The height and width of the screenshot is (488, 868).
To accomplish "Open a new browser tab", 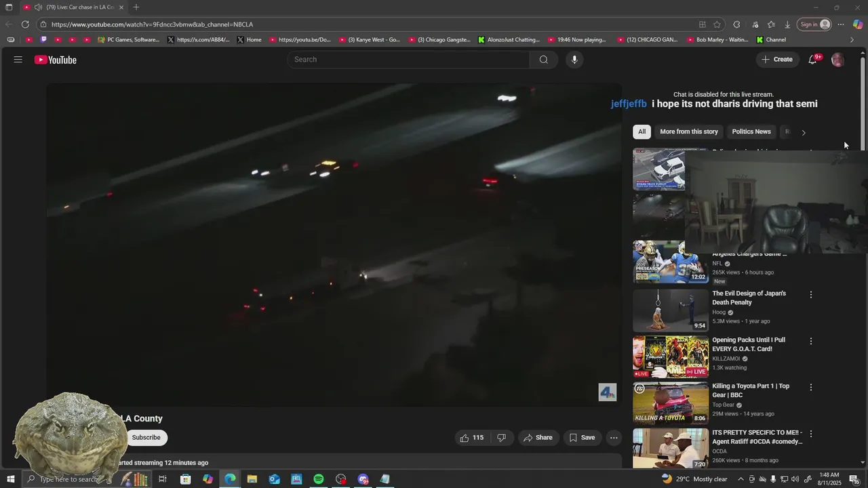I will (x=136, y=7).
